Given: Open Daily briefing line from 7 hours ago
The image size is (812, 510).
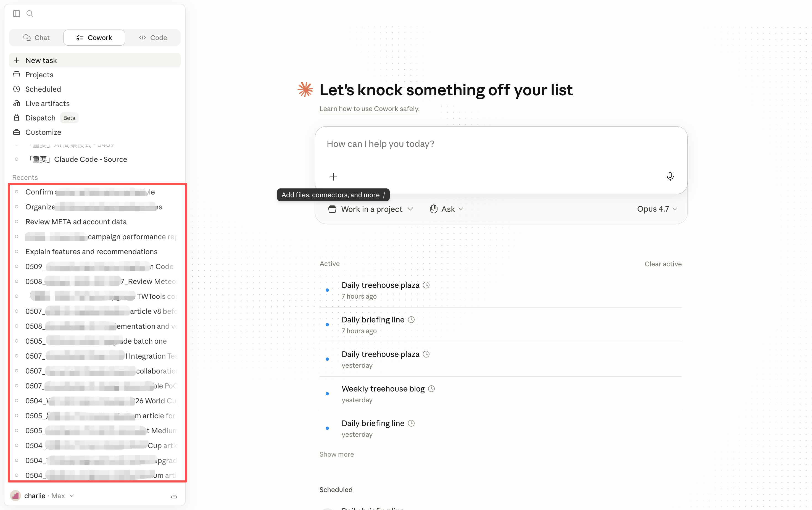Looking at the screenshot, I should coord(501,325).
